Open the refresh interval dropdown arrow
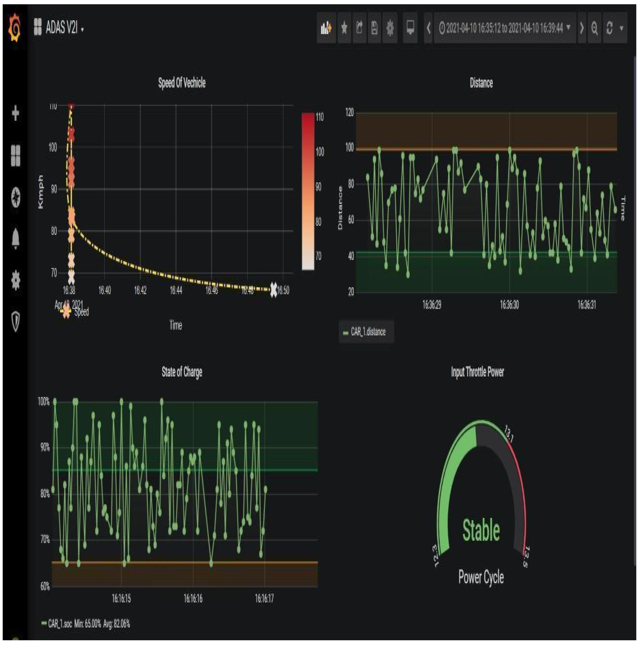The height and width of the screenshot is (645, 644). click(x=622, y=29)
